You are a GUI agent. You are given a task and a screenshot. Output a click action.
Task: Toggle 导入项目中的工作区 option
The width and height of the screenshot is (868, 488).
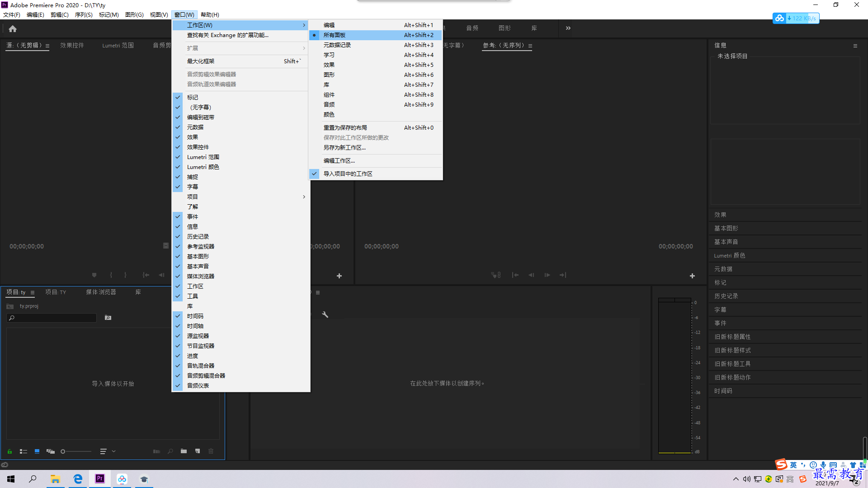[x=375, y=174]
